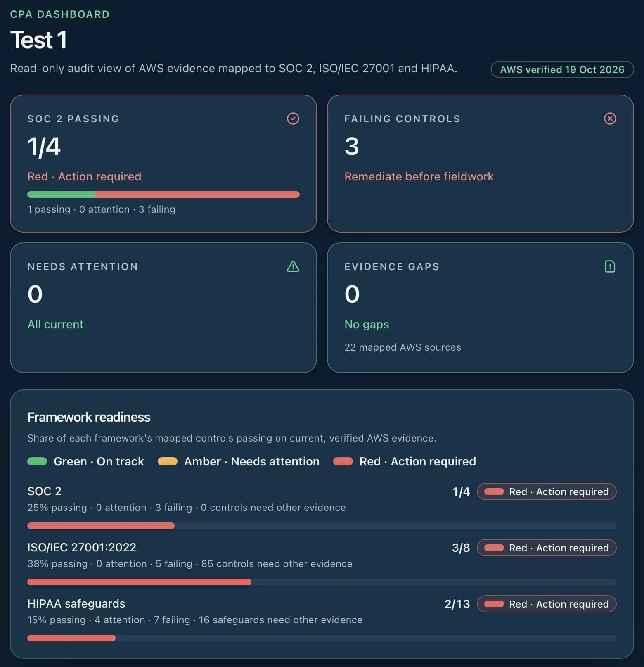Screen dimensions: 644x667
Task: Click the green legend swatch for On track
Action: tap(37, 461)
